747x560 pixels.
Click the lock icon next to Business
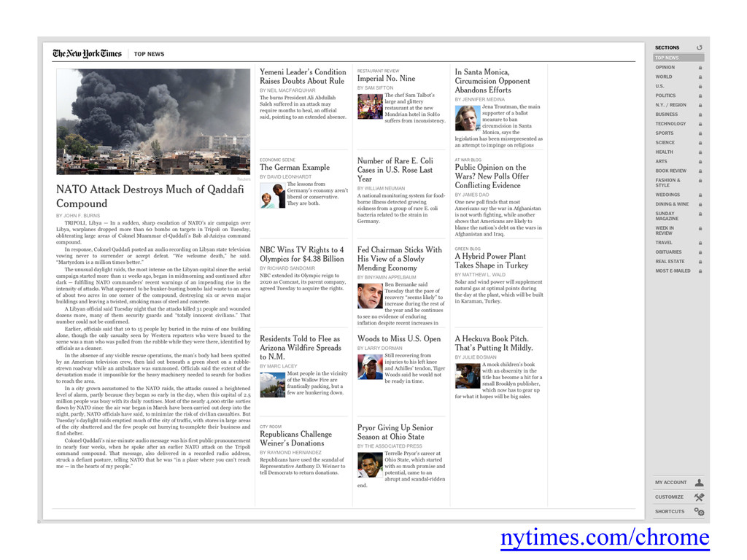click(x=700, y=114)
